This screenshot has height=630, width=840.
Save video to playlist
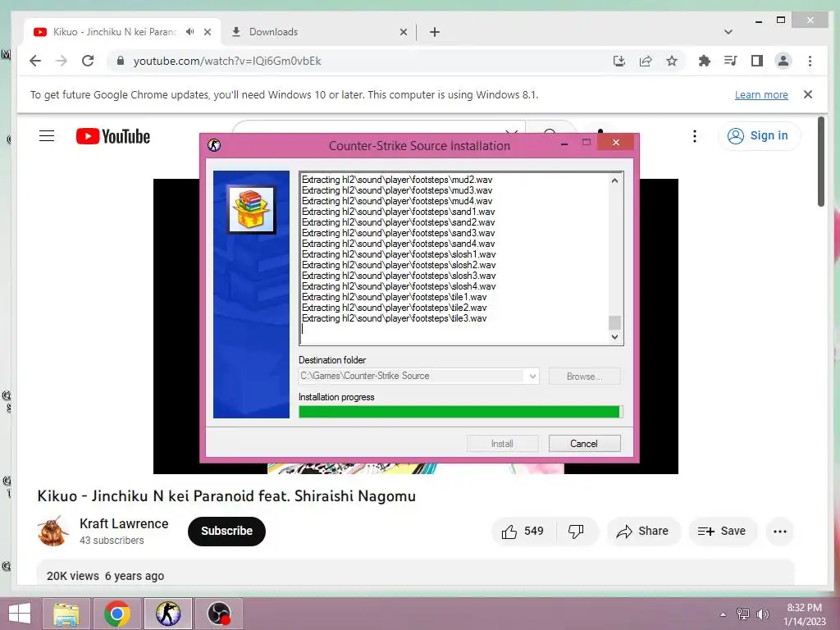click(722, 531)
